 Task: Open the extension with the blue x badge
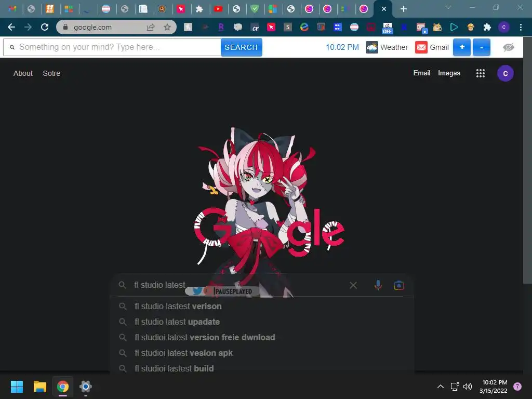point(422,28)
